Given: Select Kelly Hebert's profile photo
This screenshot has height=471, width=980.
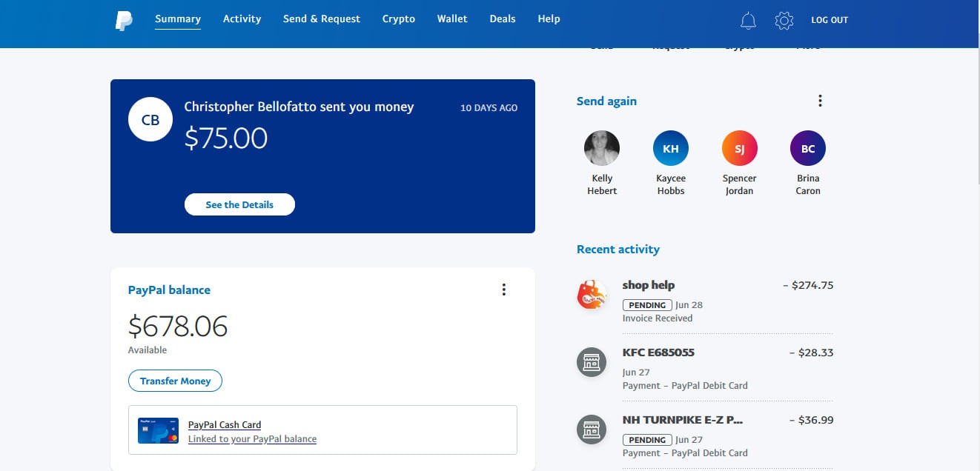Looking at the screenshot, I should [x=602, y=148].
